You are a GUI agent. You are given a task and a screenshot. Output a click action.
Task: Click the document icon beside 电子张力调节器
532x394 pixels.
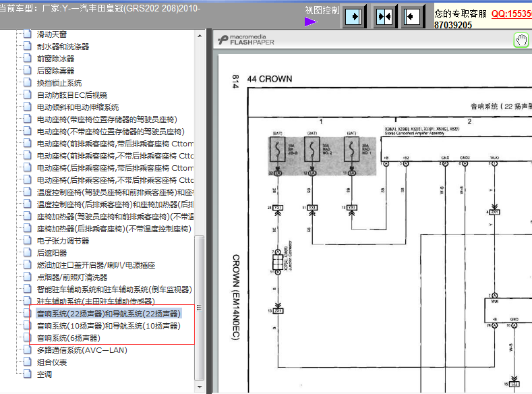(x=28, y=240)
